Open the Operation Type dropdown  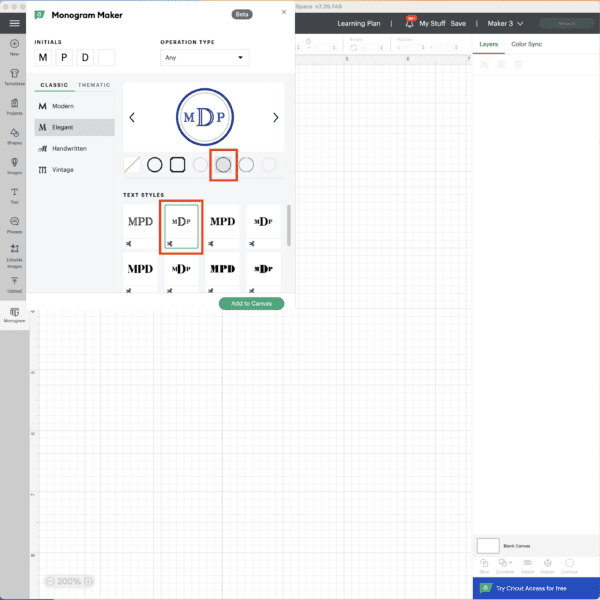pos(204,58)
